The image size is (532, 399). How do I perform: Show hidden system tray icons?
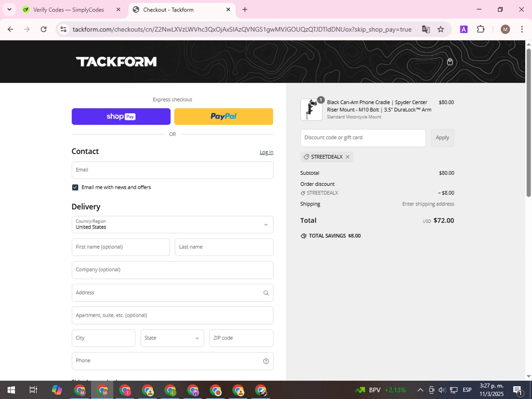tap(420, 390)
